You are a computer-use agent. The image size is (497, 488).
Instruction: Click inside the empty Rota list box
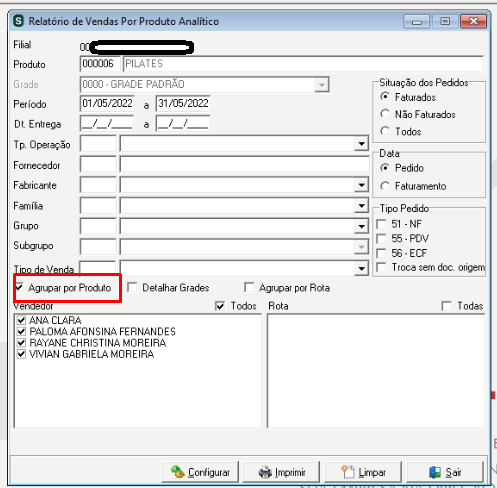[x=376, y=371]
